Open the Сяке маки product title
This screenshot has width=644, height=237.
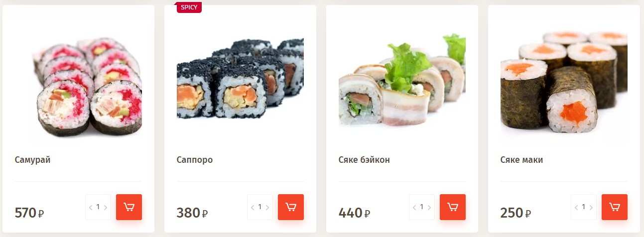[521, 160]
